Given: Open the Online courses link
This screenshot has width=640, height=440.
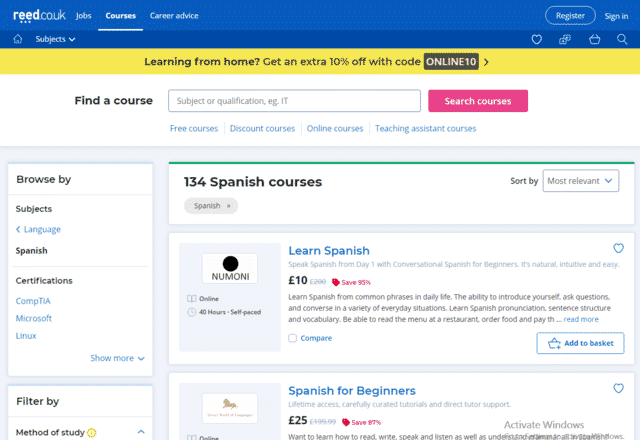Looking at the screenshot, I should (335, 129).
